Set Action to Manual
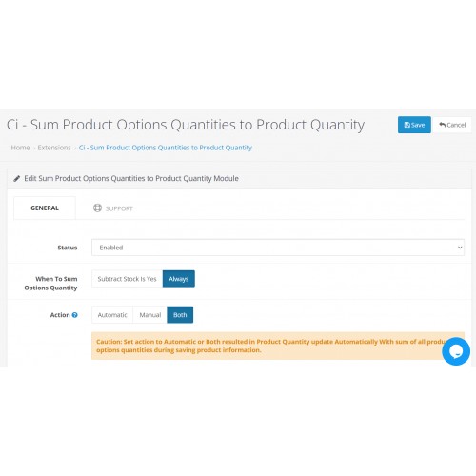476x476 pixels. [150, 315]
